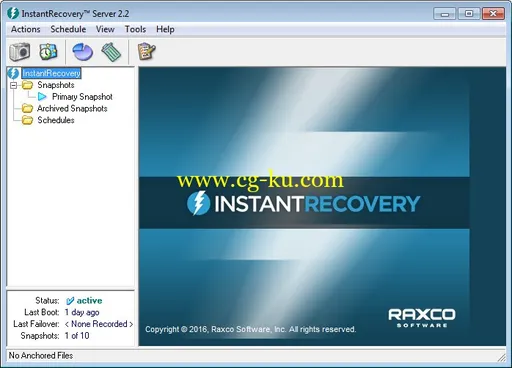
Task: Select Archived Snapshots in the tree
Action: click(72, 108)
